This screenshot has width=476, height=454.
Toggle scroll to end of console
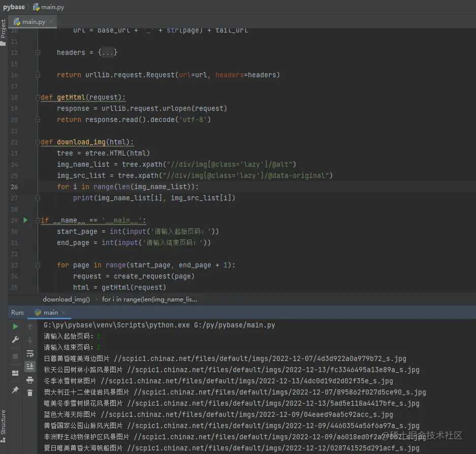click(30, 367)
